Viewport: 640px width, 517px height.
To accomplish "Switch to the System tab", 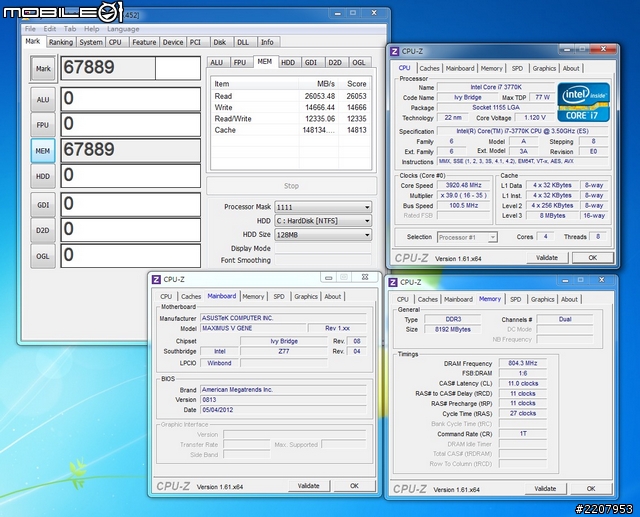I will (x=91, y=42).
